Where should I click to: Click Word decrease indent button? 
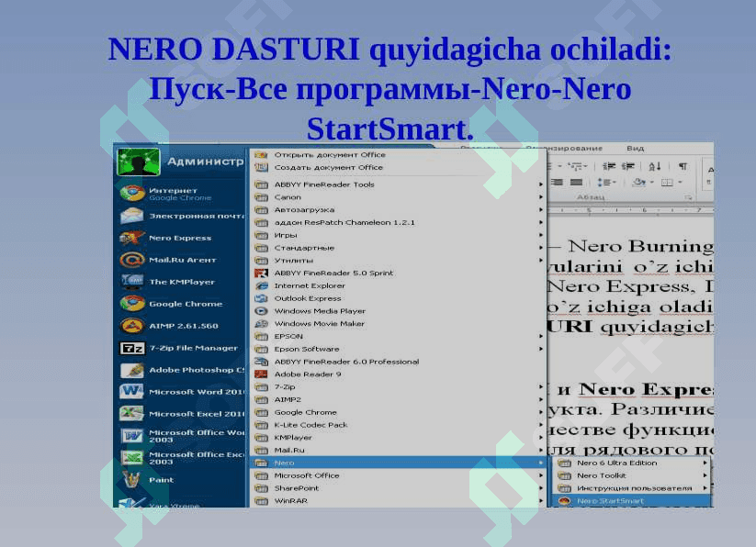point(609,167)
